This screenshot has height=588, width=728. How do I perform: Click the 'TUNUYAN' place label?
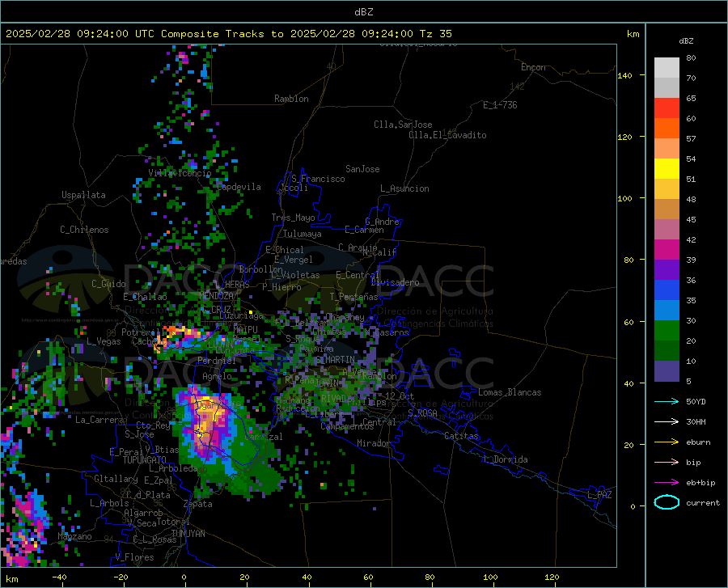click(x=188, y=534)
